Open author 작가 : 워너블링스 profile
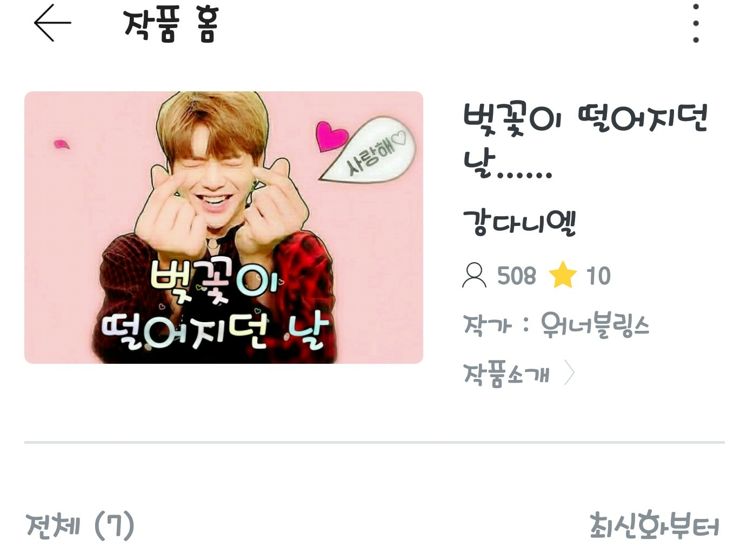The height and width of the screenshot is (560, 747). click(x=556, y=325)
